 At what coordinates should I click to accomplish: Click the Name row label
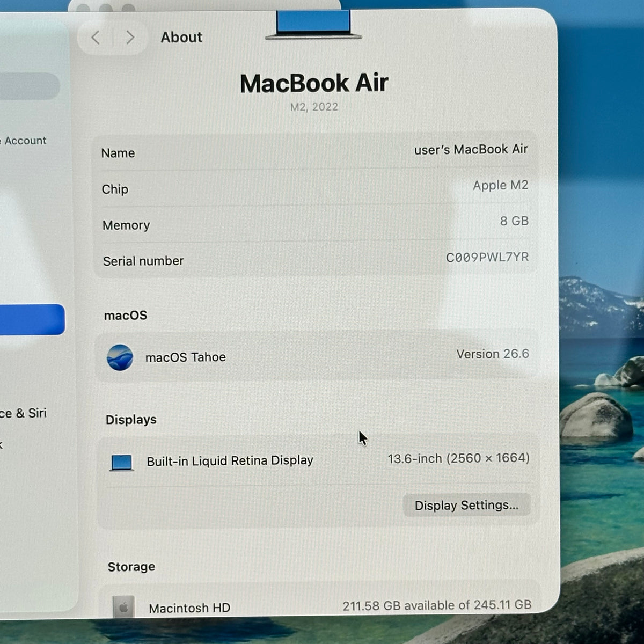(118, 153)
